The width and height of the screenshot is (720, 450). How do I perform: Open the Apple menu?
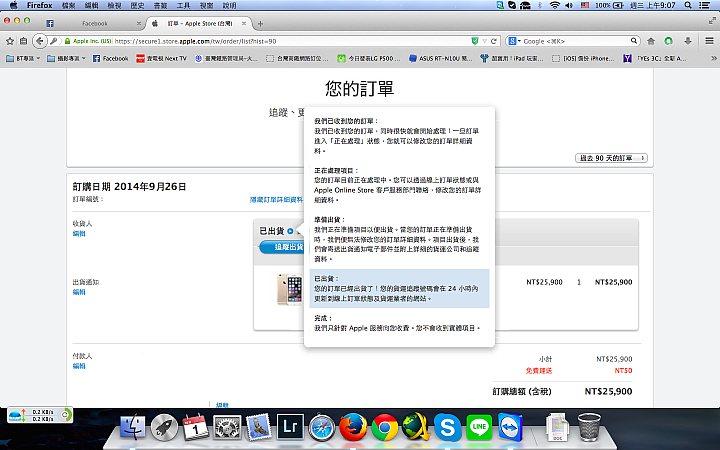point(13,5)
